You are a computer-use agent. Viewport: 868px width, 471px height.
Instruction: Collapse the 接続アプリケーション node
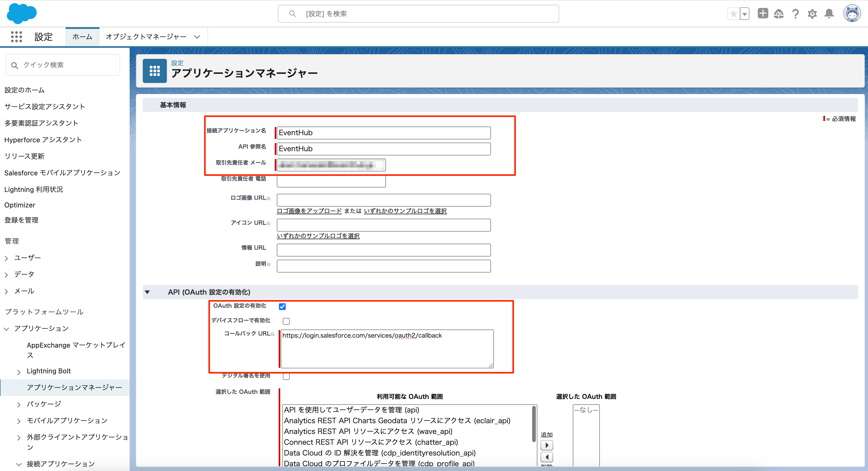click(19, 465)
